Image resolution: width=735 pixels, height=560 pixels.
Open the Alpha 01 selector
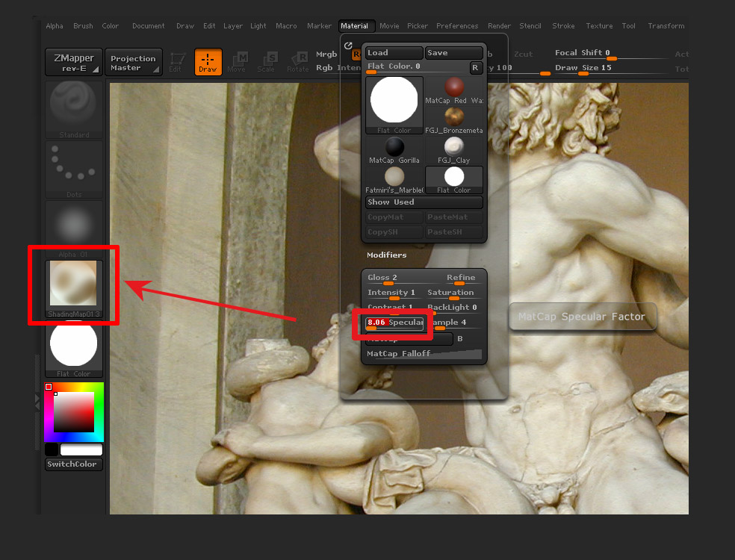tap(74, 229)
